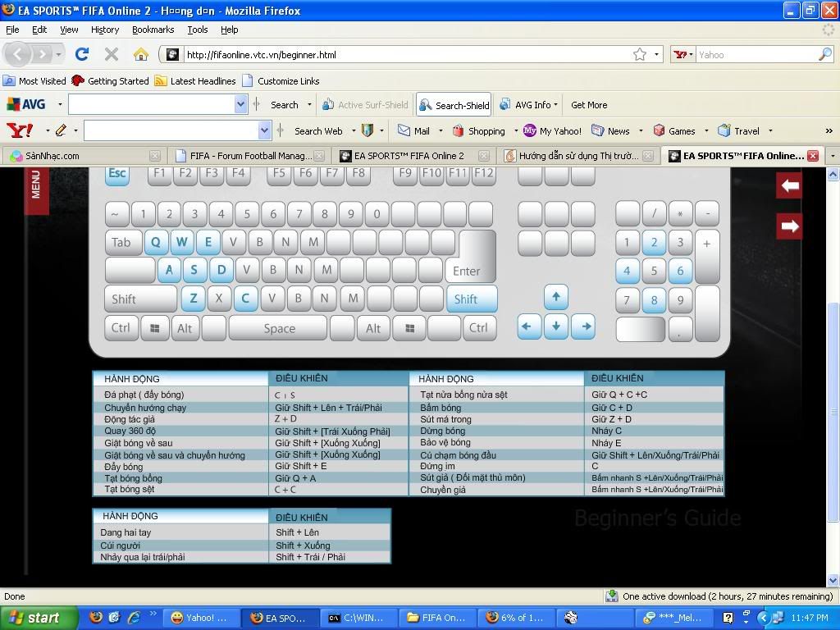The height and width of the screenshot is (630, 840).
Task: Click the red left arrow on page
Action: tap(789, 185)
